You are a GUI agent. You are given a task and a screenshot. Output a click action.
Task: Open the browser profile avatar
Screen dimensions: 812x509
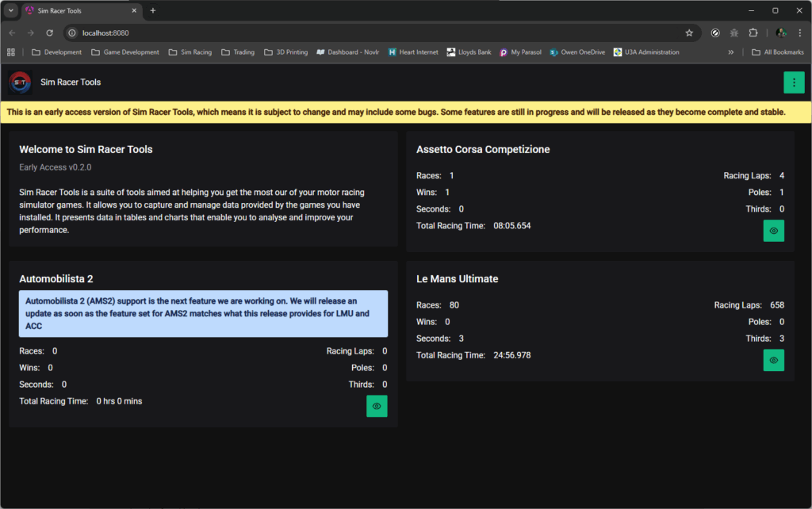pyautogui.click(x=780, y=33)
